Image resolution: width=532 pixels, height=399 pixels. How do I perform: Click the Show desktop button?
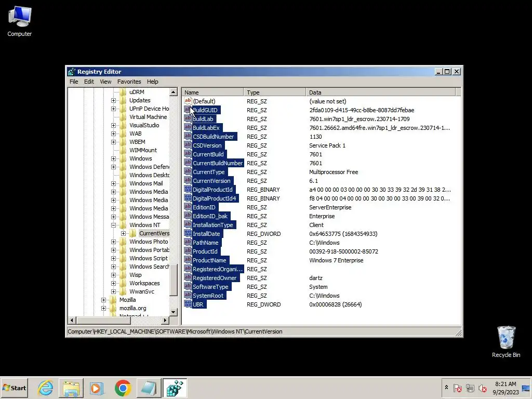click(526, 388)
